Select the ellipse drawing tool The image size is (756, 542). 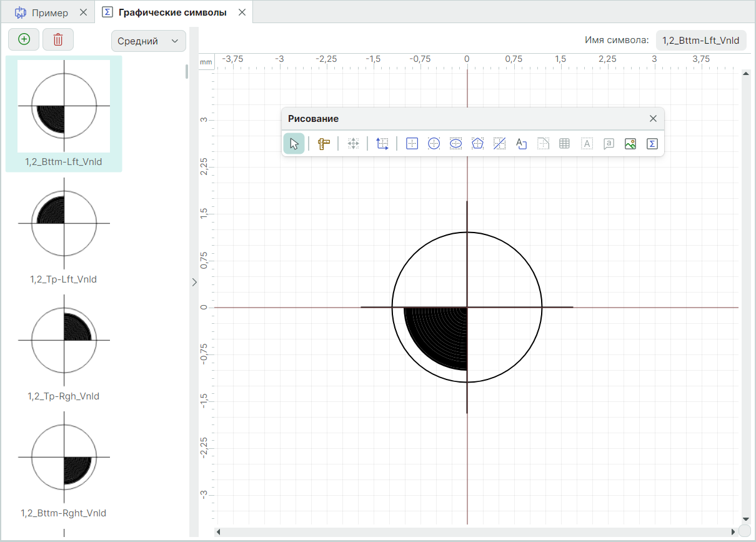coord(456,144)
